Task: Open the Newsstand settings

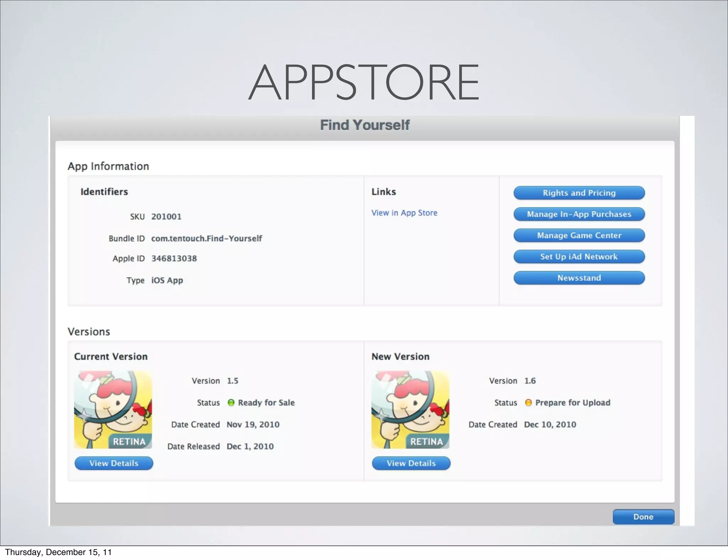Action: (579, 278)
